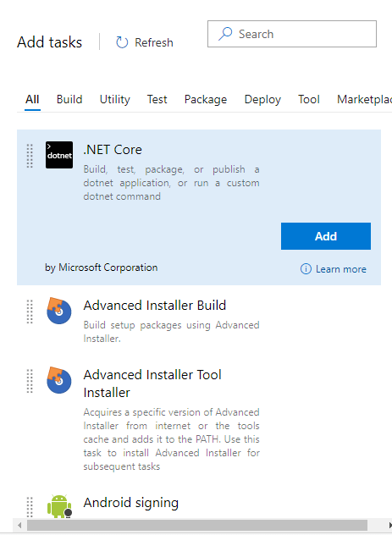The height and width of the screenshot is (535, 392).
Task: Open the Build tab
Action: click(x=69, y=99)
